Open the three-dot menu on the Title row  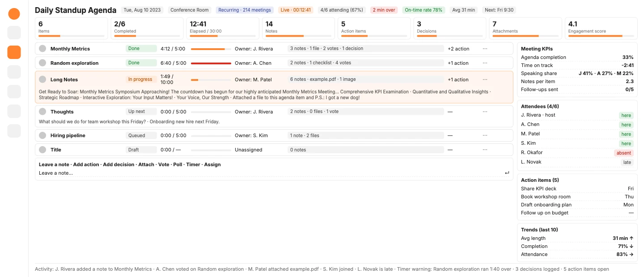[485, 150]
